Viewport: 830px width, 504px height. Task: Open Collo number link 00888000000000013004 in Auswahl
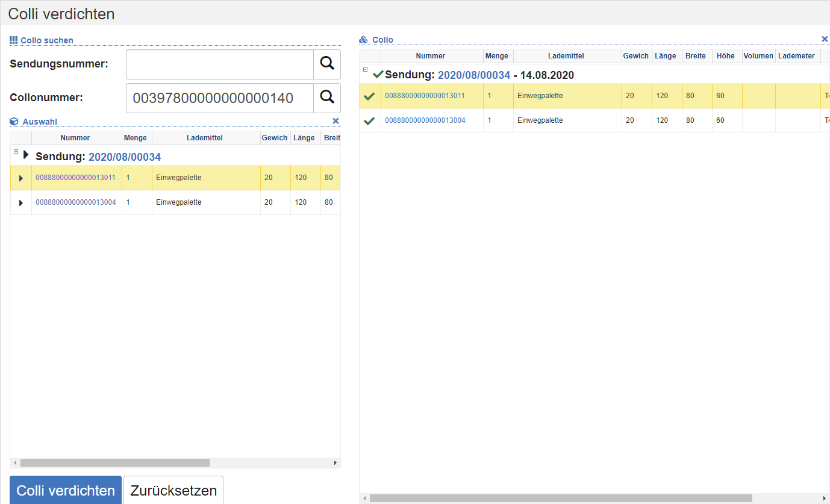76,202
